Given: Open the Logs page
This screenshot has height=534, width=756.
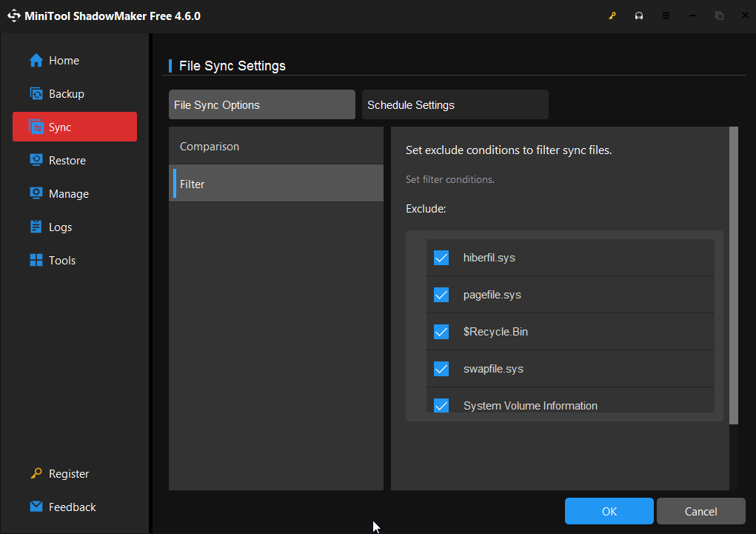Looking at the screenshot, I should pyautogui.click(x=75, y=227).
